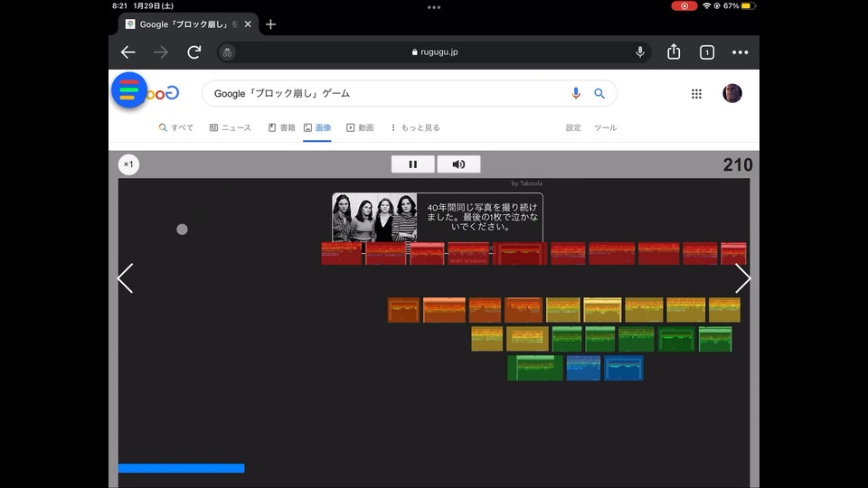This screenshot has height=488, width=868.
Task: Click the ×1 lives indicator
Action: click(128, 164)
